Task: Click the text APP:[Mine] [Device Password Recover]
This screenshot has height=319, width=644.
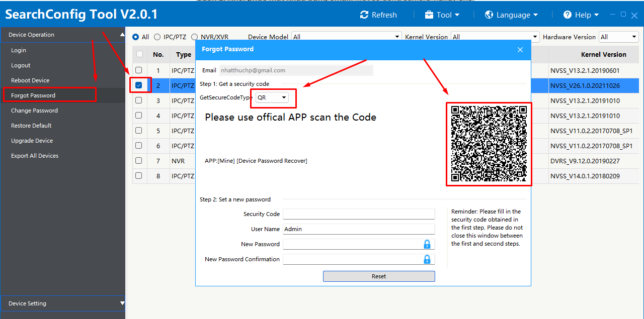Action: tap(256, 161)
